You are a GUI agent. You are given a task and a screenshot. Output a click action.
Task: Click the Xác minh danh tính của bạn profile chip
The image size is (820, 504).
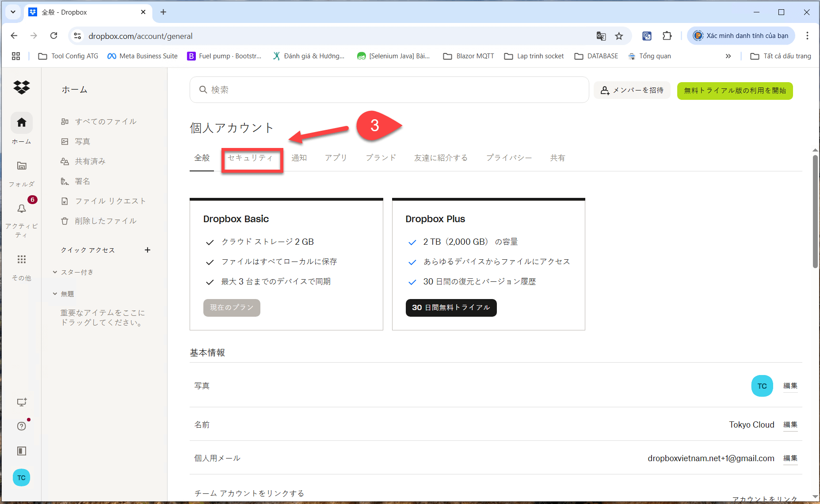click(x=741, y=36)
